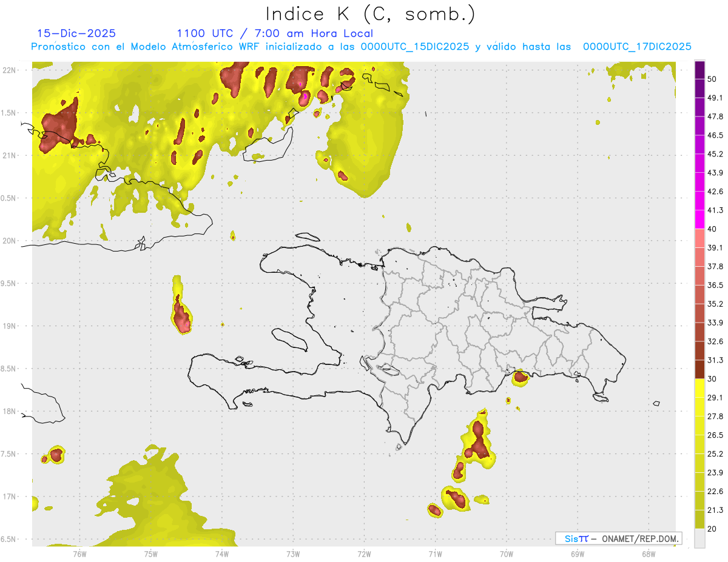This screenshot has height=562, width=728.
Task: Click the colorbar value '36.5'
Action: [x=715, y=285]
